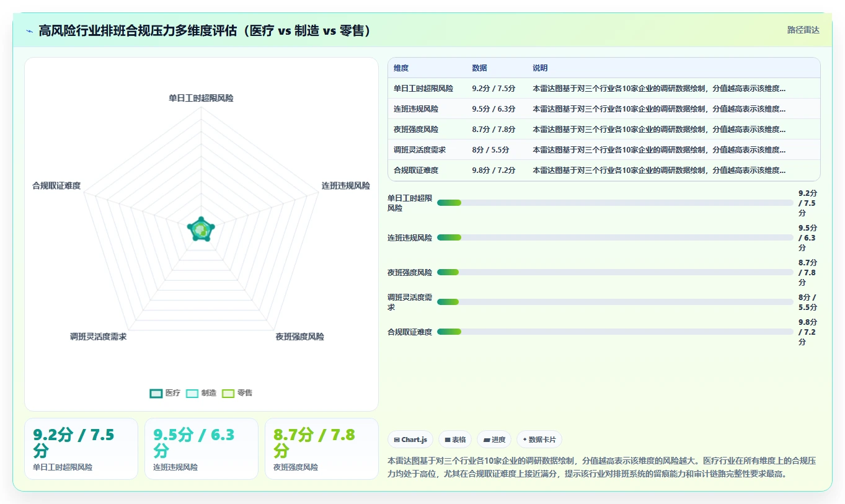Image resolution: width=845 pixels, height=504 pixels.
Task: Click the table cell 9.8分 / 7.2分
Action: coord(493,170)
